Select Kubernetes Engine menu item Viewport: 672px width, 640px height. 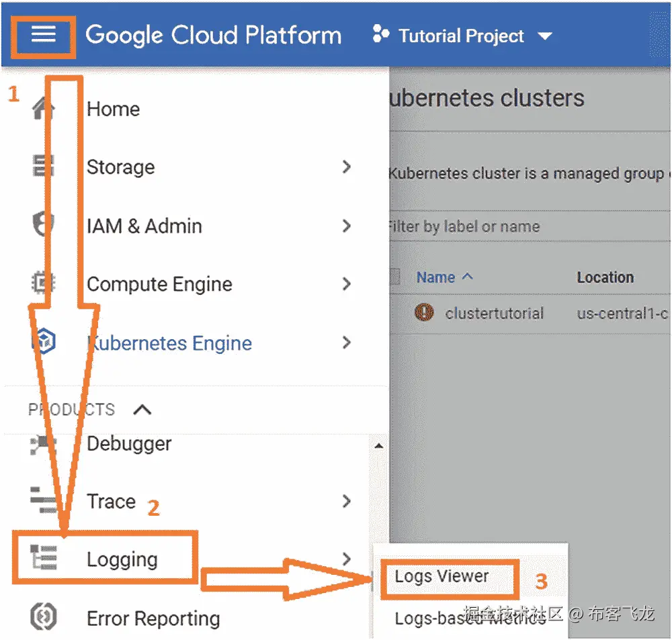coord(169,342)
